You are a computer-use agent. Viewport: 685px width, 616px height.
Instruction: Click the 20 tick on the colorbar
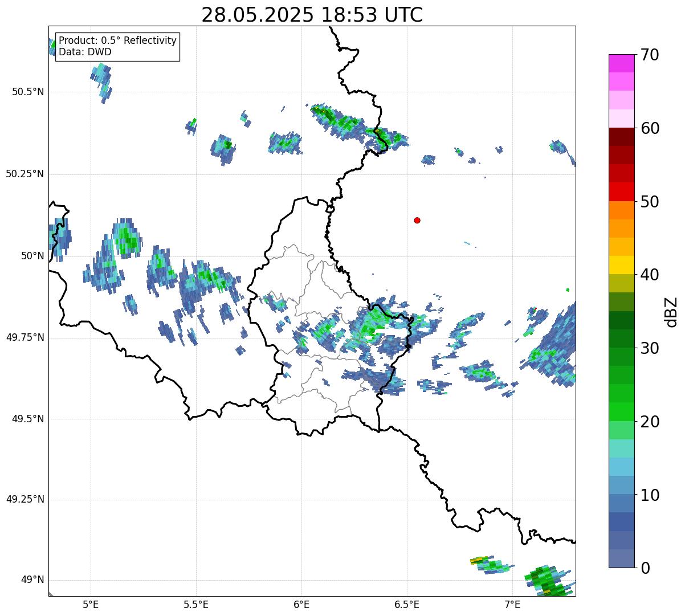(649, 422)
